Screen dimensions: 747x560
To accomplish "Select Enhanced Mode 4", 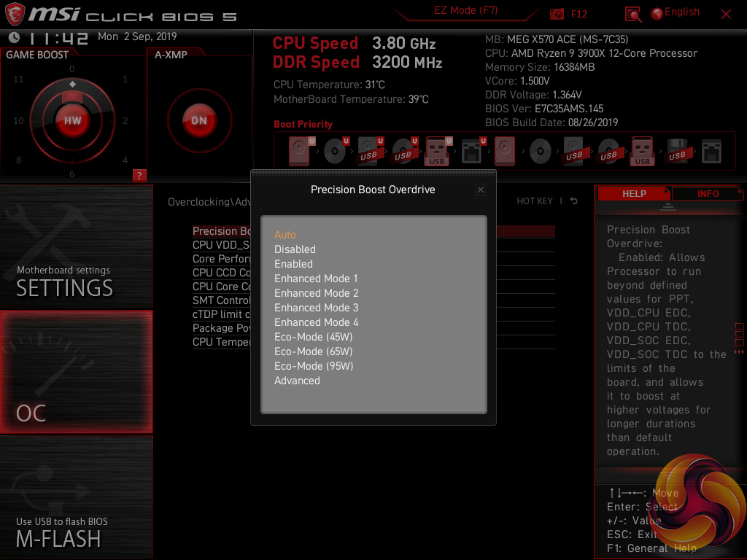I will click(x=317, y=322).
